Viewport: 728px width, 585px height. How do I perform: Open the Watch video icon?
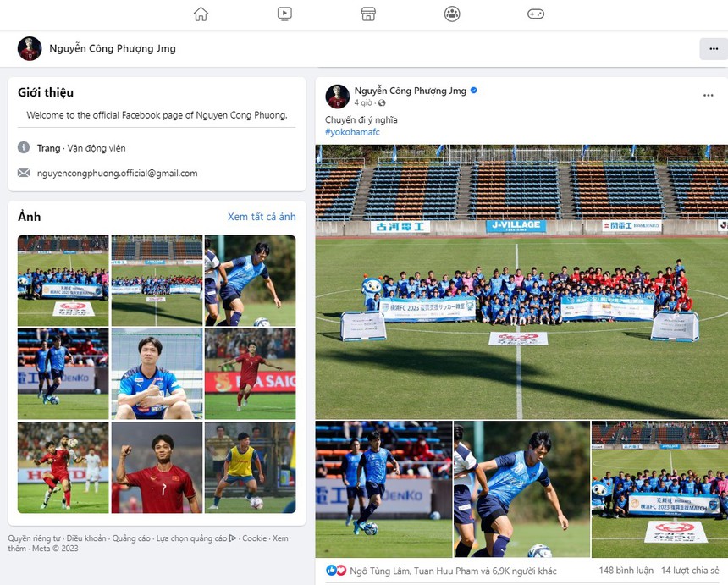point(284,14)
